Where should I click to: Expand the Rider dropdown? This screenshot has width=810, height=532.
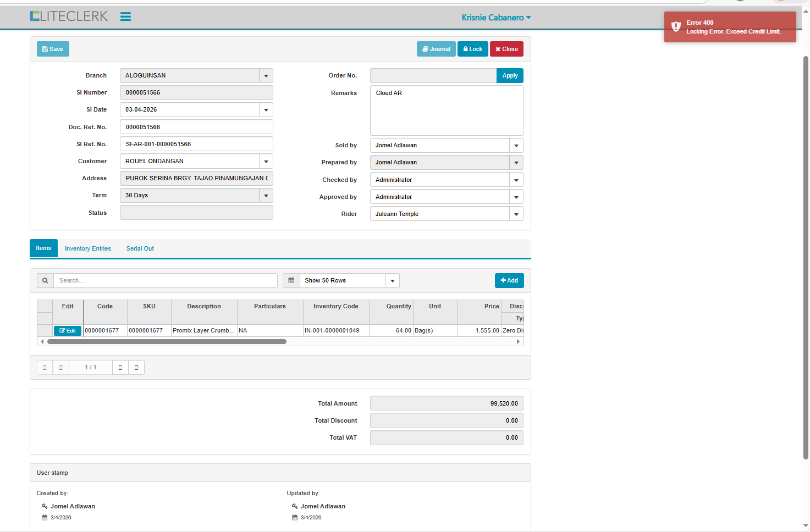(x=516, y=214)
